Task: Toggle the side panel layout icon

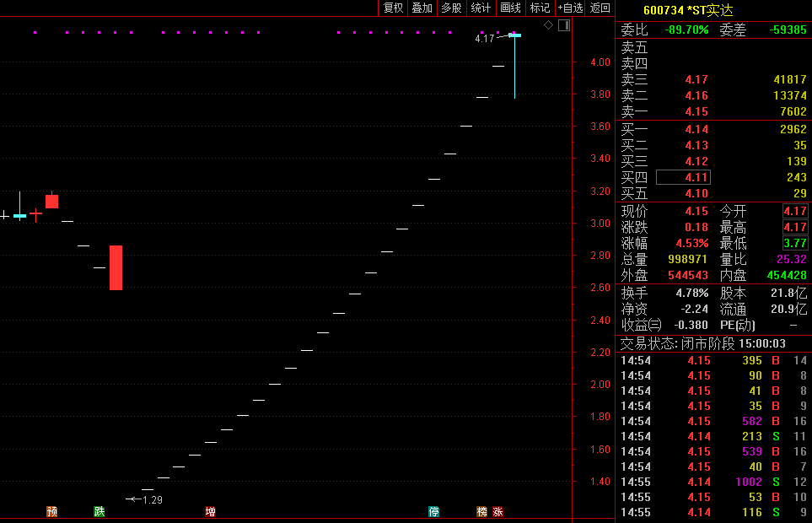Action: (x=563, y=25)
